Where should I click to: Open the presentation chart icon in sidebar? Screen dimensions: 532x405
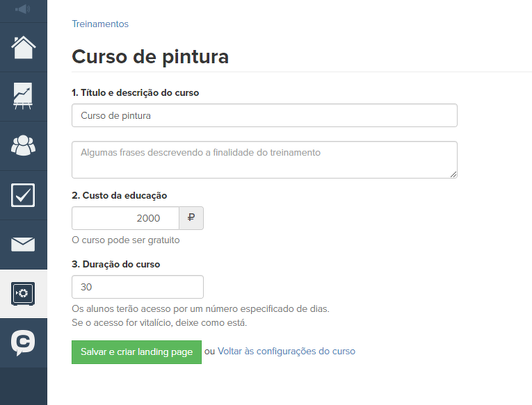[x=23, y=96]
